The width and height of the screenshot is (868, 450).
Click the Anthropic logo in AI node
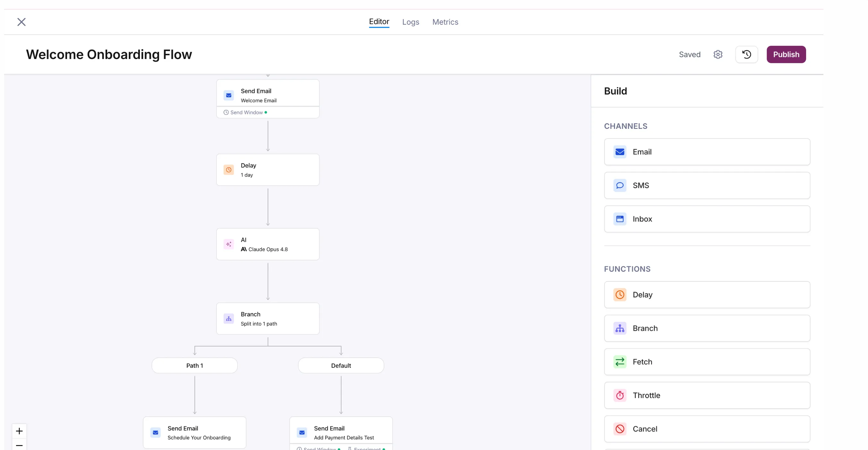[x=243, y=249]
